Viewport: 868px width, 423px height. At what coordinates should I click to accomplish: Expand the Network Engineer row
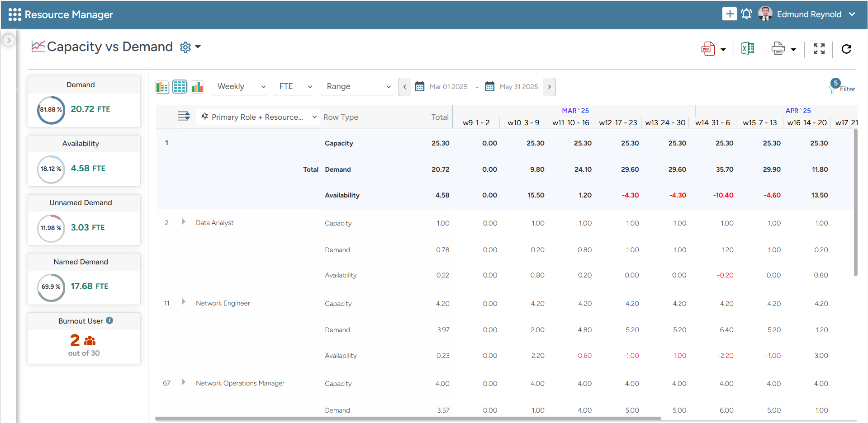(183, 302)
